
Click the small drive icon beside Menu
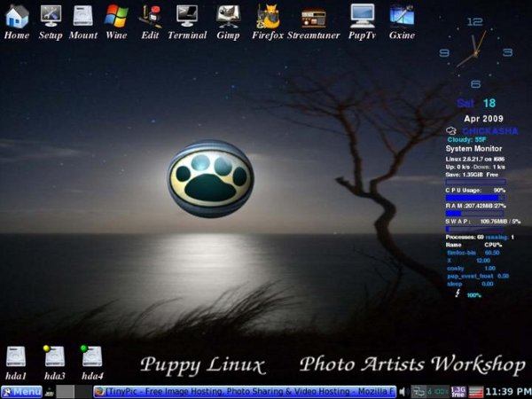[x=50, y=392]
